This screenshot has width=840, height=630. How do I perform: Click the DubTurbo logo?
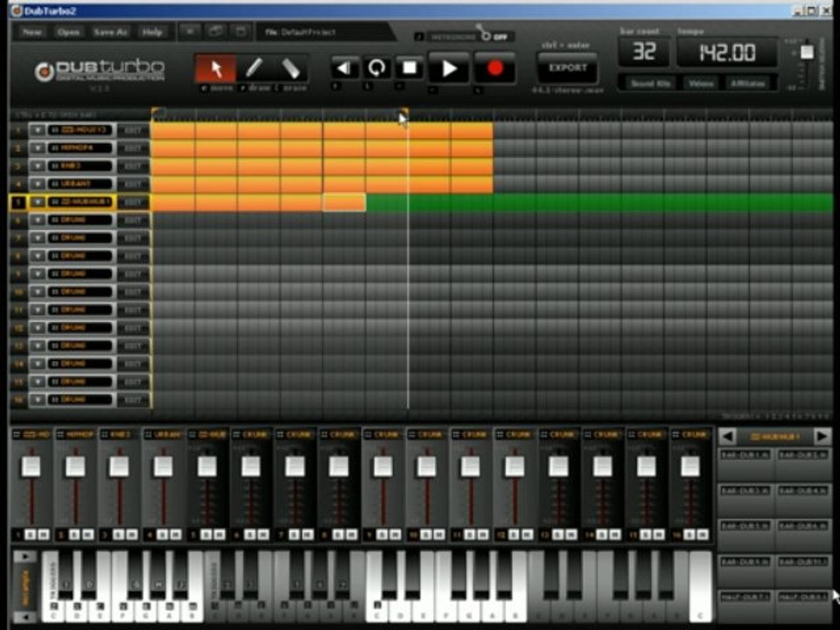point(100,71)
